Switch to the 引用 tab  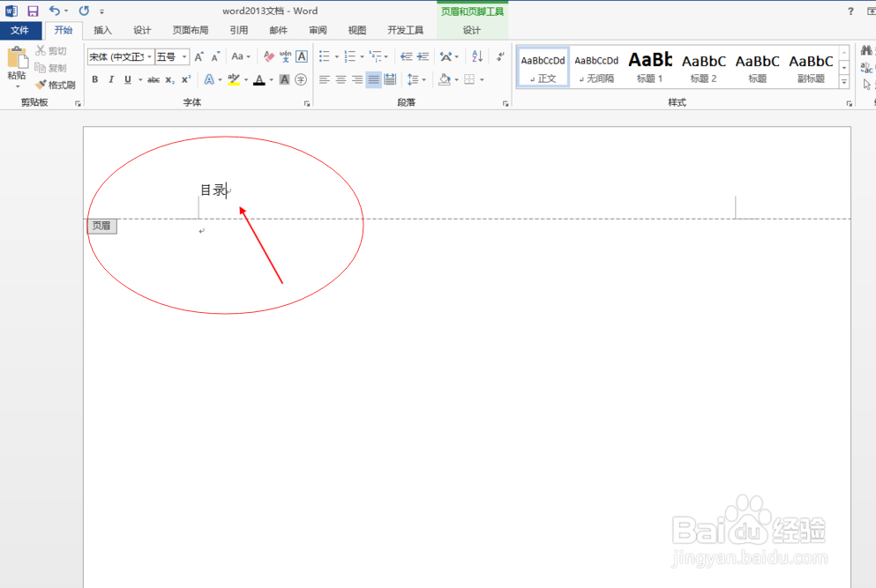[239, 30]
